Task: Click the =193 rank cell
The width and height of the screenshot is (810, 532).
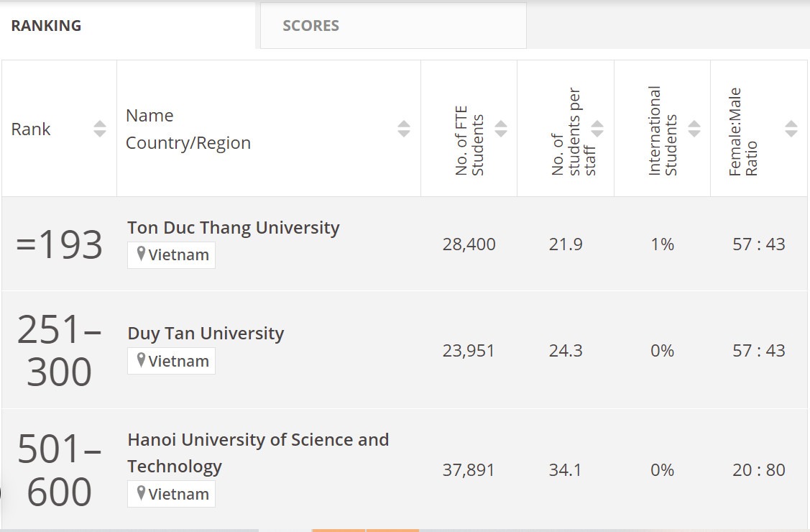Action: point(59,245)
